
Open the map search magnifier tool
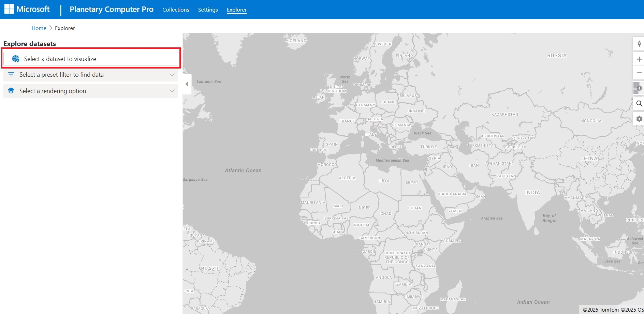coord(639,104)
